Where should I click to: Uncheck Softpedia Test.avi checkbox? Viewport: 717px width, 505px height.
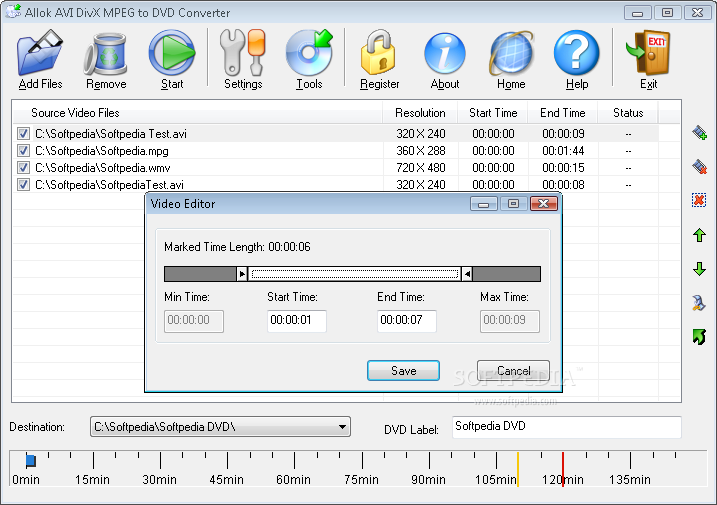coord(23,134)
